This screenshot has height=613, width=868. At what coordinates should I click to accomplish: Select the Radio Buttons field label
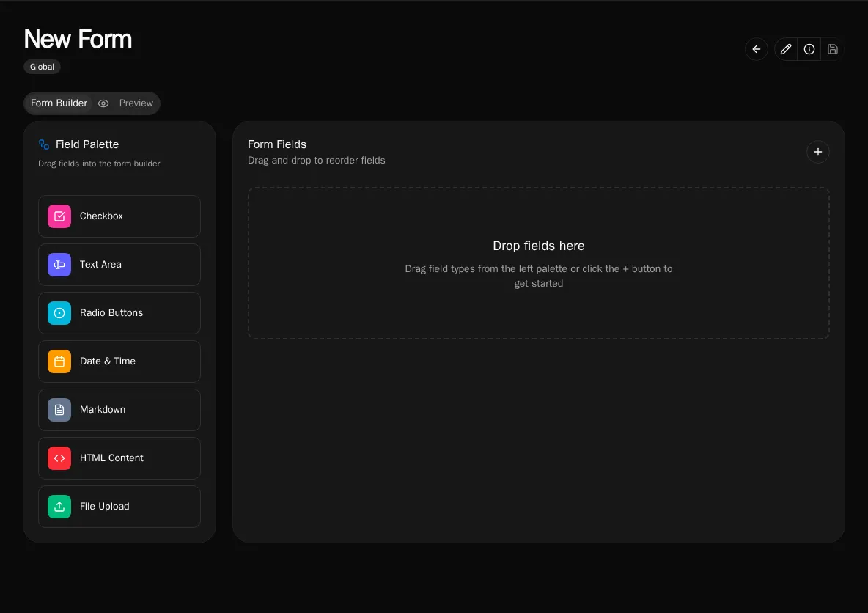pos(111,313)
